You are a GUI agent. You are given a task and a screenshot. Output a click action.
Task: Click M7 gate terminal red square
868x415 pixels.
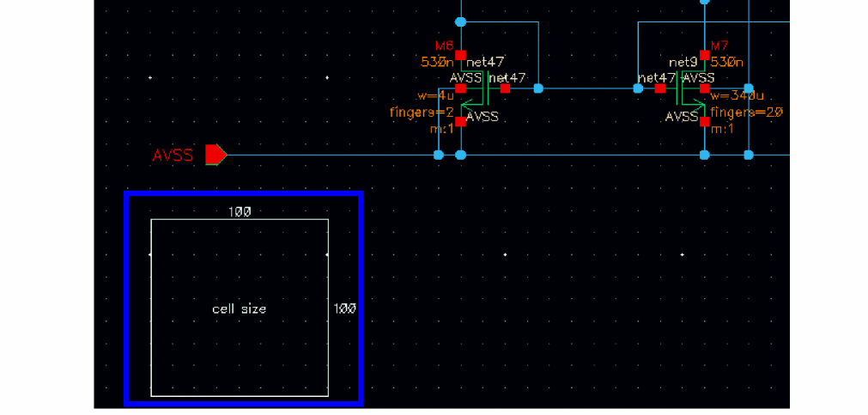660,88
